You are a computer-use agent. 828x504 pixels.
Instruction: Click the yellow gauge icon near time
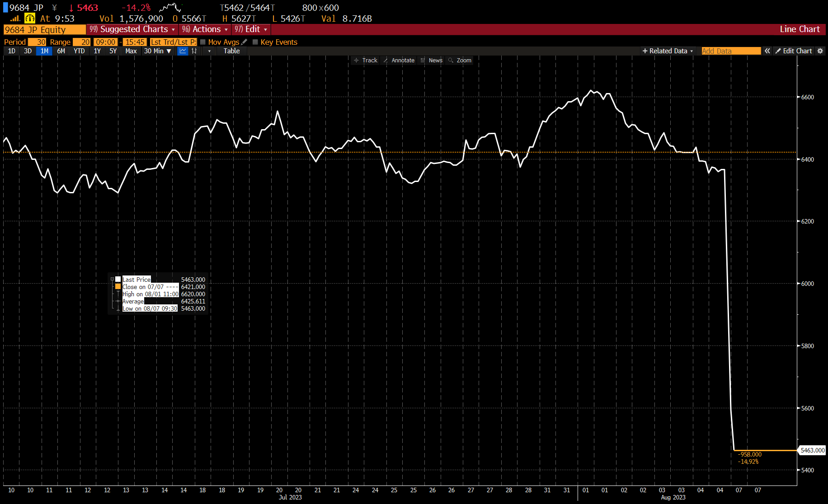point(30,19)
